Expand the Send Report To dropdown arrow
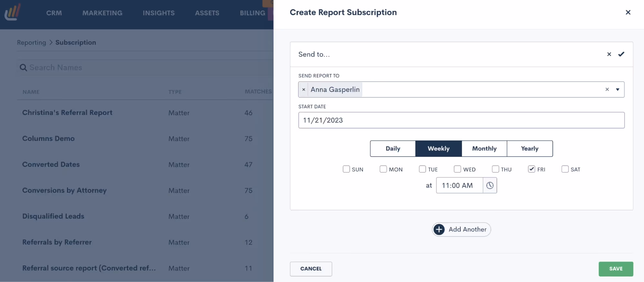 point(618,89)
